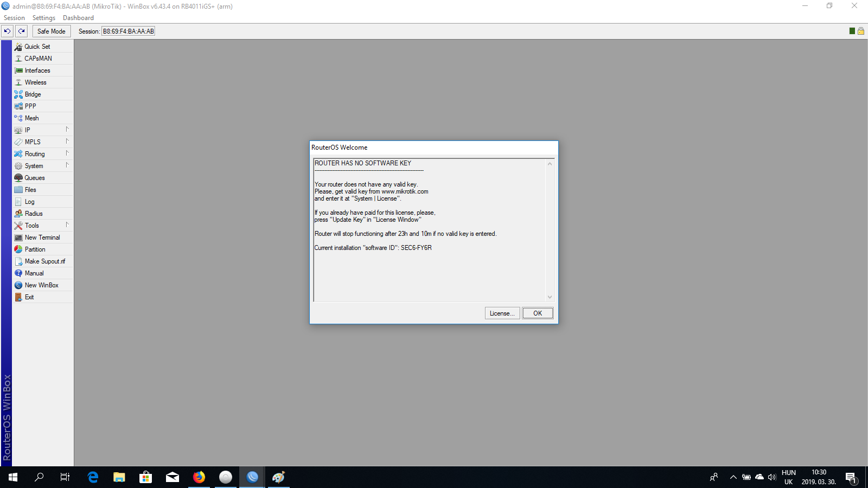
Task: Open Task View on taskbar
Action: [x=65, y=477]
